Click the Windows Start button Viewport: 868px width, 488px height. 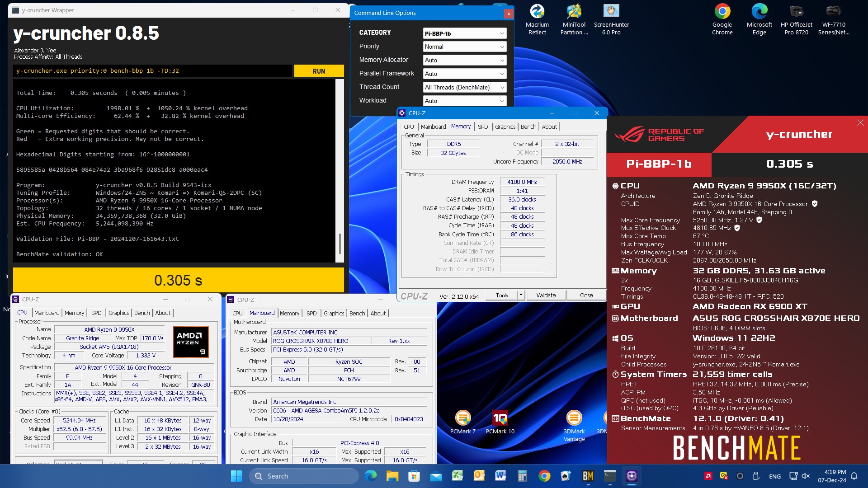click(236, 476)
